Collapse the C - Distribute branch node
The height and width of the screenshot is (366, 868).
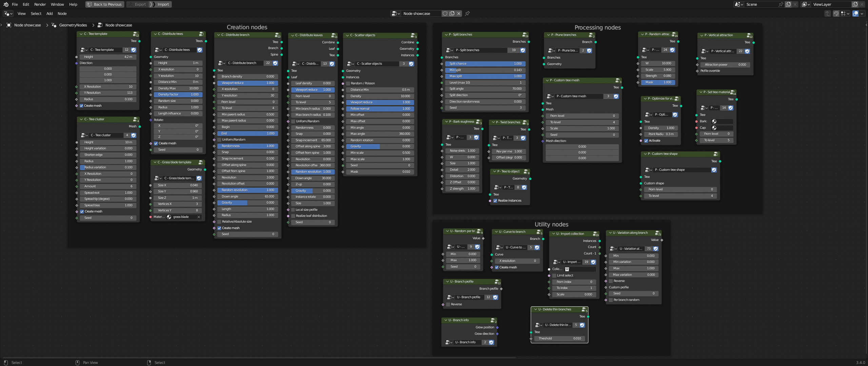pos(218,35)
